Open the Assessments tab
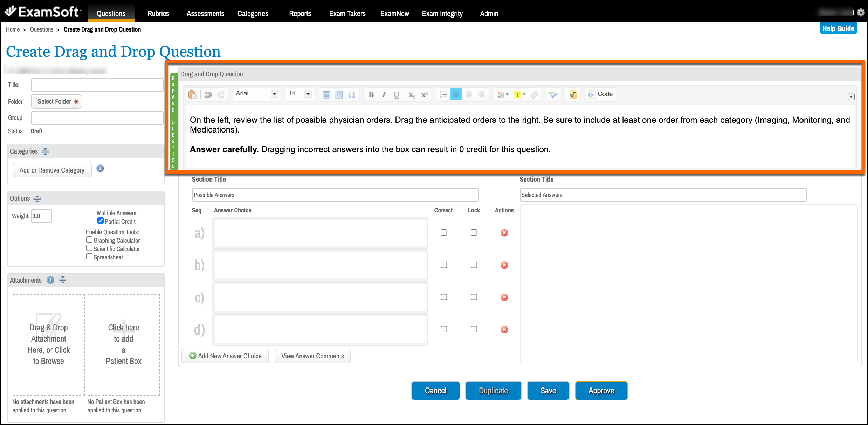 [x=205, y=13]
